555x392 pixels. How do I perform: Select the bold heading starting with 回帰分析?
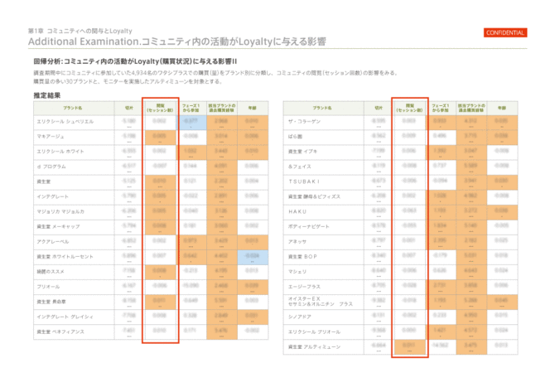coord(135,61)
